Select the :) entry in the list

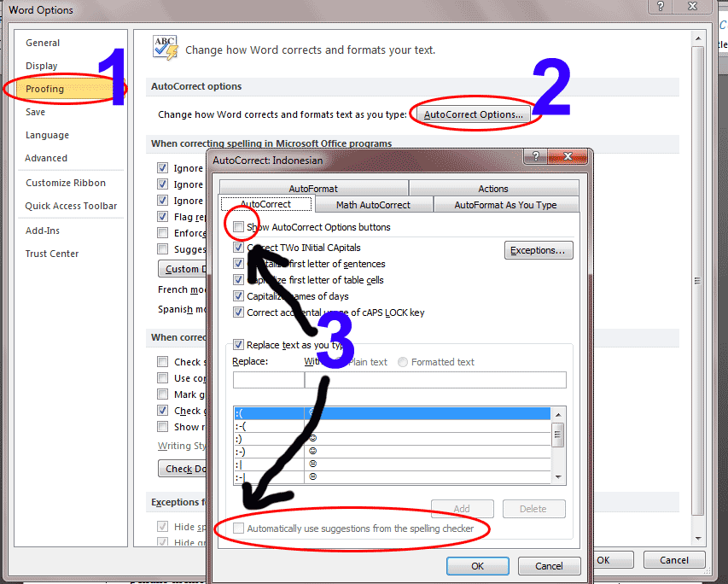(x=393, y=439)
